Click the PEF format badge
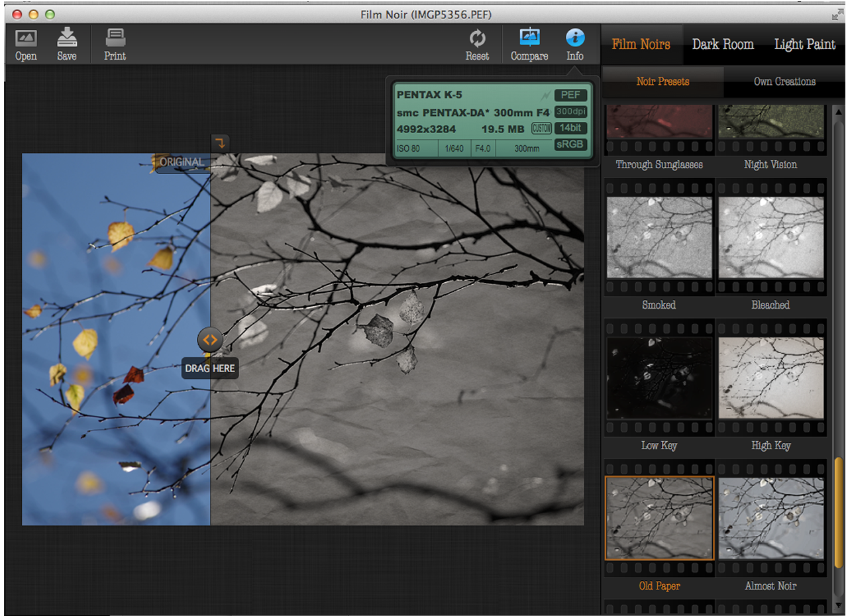The height and width of the screenshot is (616, 848). coord(570,95)
